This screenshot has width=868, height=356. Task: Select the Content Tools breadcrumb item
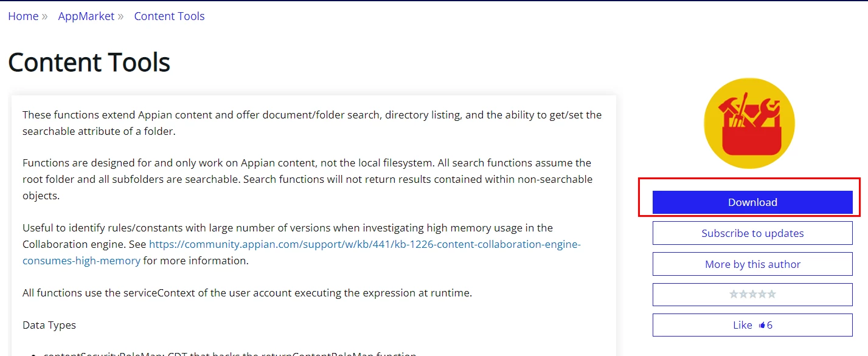click(169, 16)
